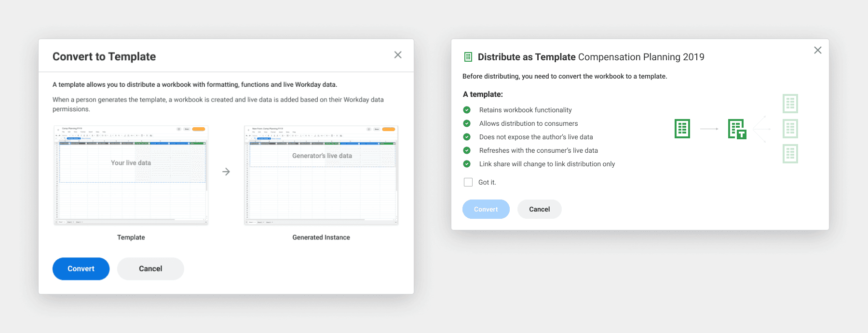Select the Generated Instance preview thumbnail
868x333 pixels.
click(x=321, y=175)
